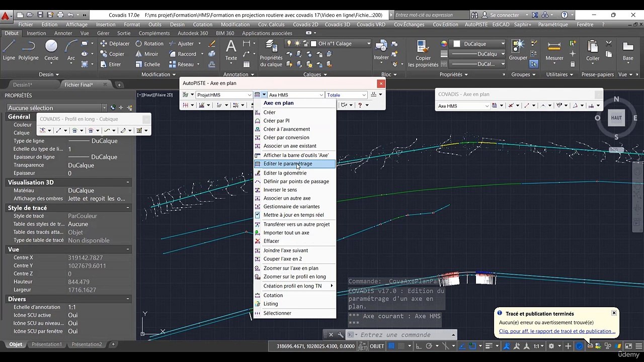This screenshot has height=362, width=644.
Task: Select the Cercle tool in the ribbon
Action: [51, 50]
